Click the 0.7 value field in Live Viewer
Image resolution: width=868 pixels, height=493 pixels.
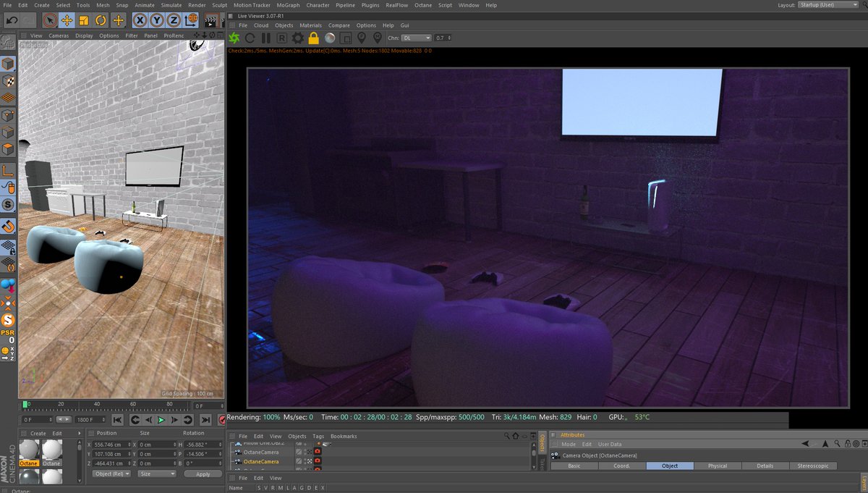click(x=443, y=38)
